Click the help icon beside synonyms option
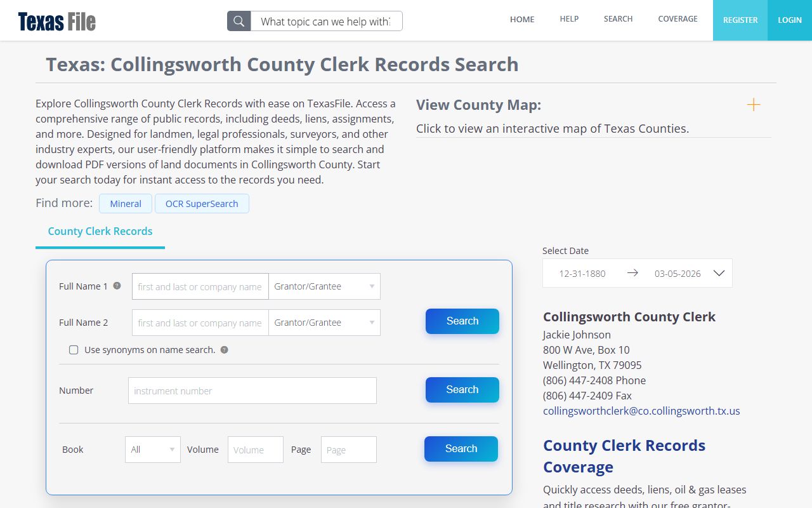 [x=224, y=350]
